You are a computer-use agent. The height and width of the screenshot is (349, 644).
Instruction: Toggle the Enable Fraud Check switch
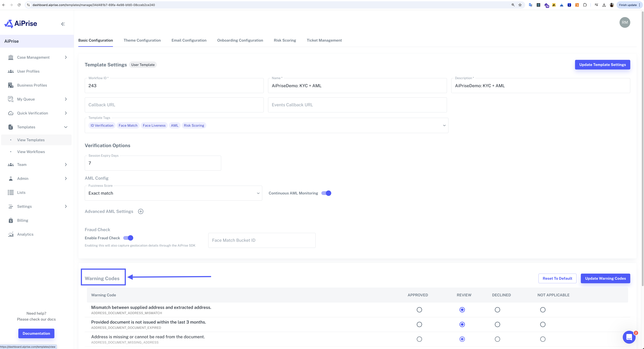tap(128, 238)
